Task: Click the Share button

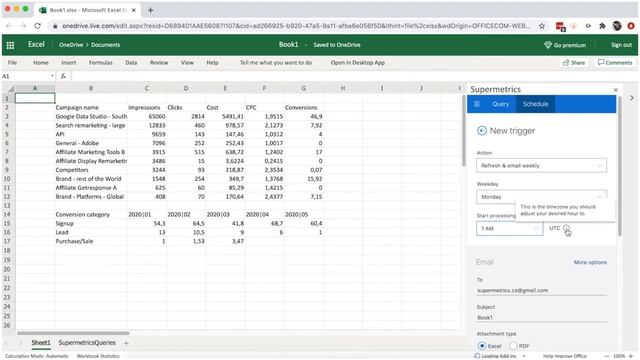Action: coord(574,63)
